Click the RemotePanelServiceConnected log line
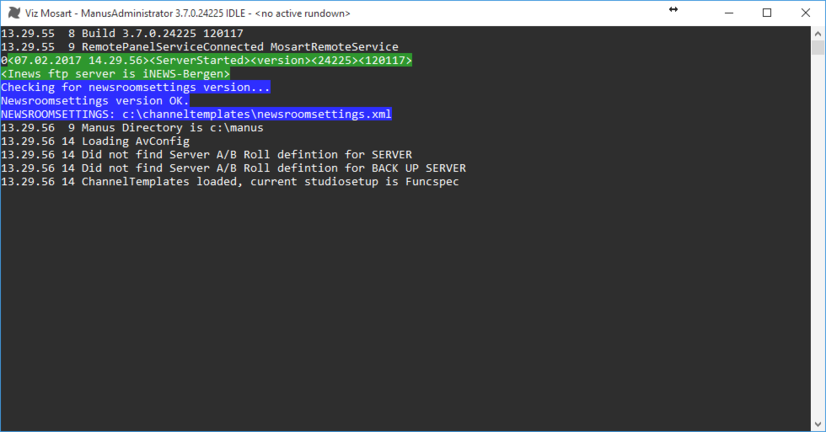Screen dimensions: 826x432 tap(200, 47)
